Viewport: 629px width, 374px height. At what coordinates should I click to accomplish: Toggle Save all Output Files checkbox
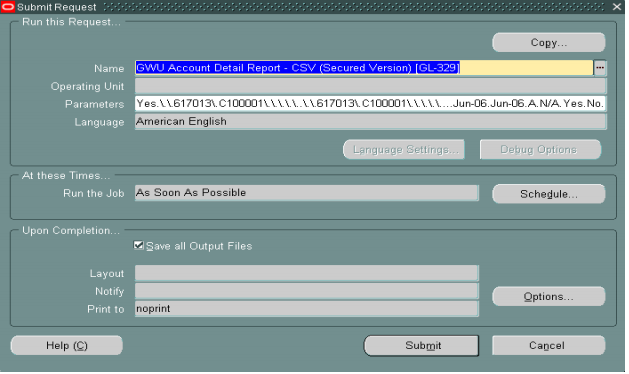tap(139, 246)
